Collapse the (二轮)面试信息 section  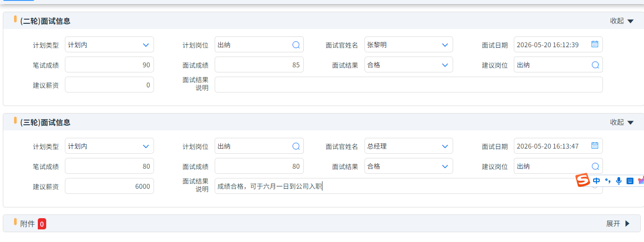622,21
